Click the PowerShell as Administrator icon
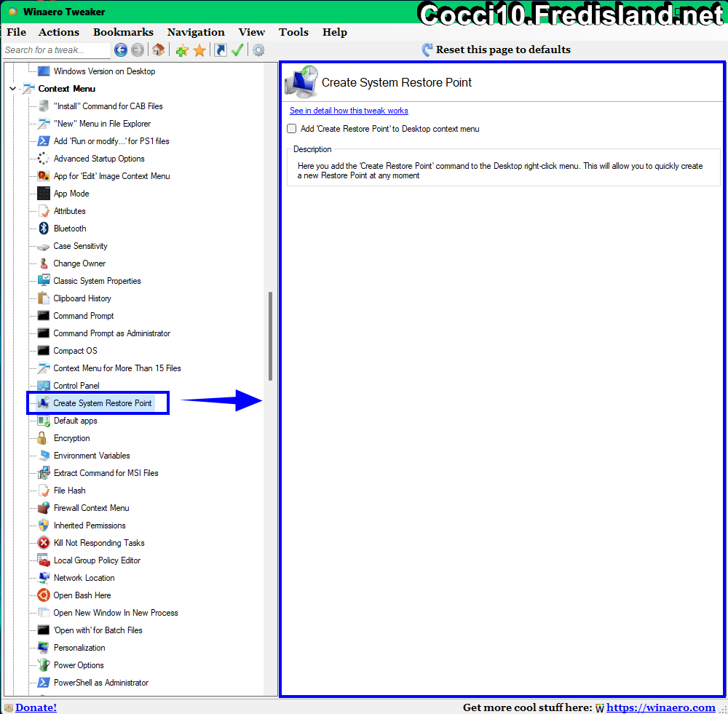Viewport: 728px width, 714px height. pyautogui.click(x=44, y=682)
